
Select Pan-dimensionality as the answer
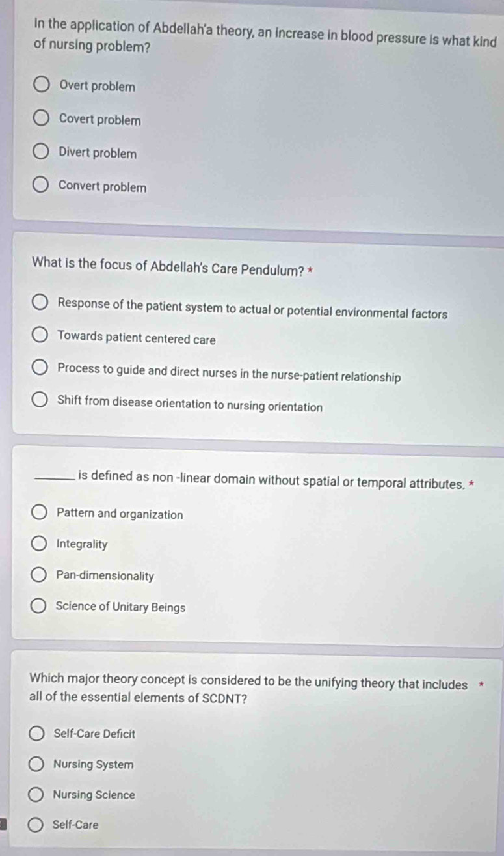(38, 575)
